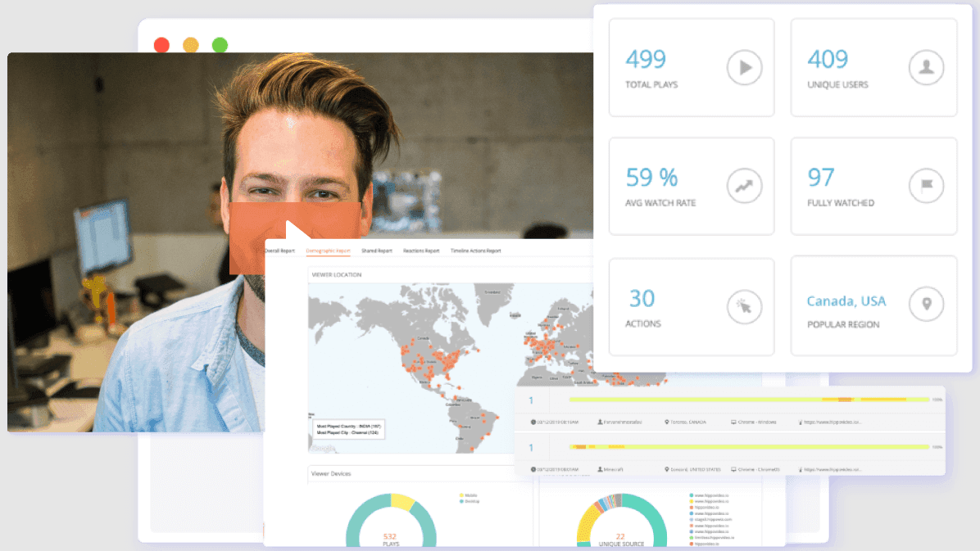Click the second viewer's watch progress bar
This screenshot has height=551, width=980.
coord(749,447)
